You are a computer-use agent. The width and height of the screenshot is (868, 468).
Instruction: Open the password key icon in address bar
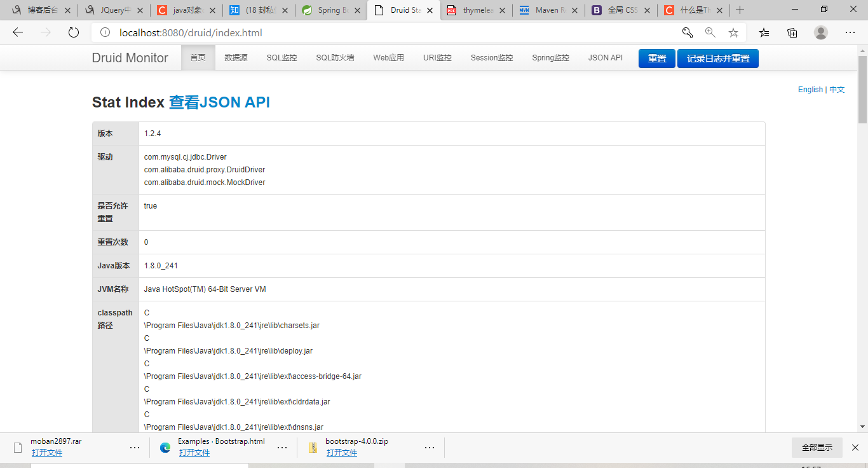pyautogui.click(x=687, y=32)
